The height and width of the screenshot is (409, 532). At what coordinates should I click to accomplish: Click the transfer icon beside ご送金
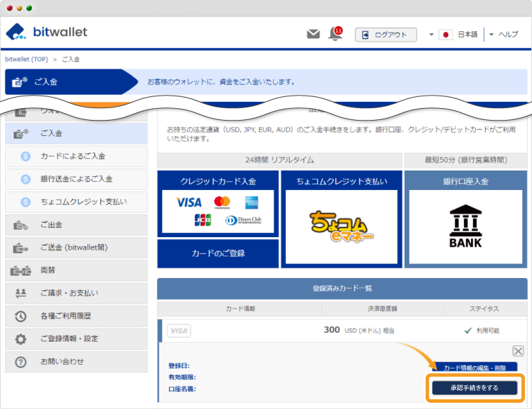(x=21, y=248)
